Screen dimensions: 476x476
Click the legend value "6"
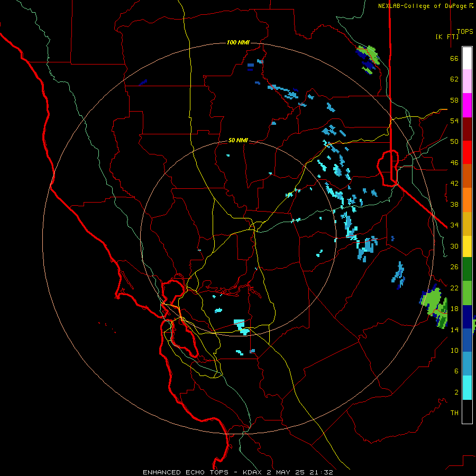456,371
